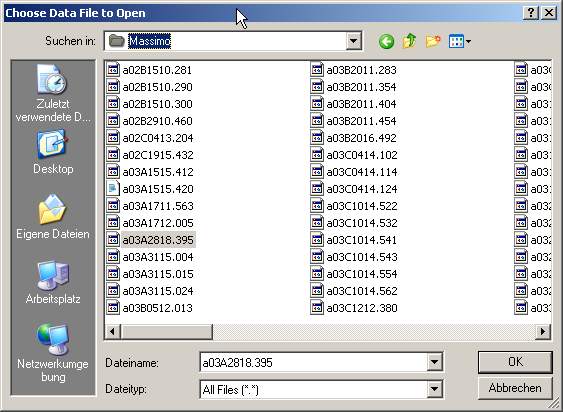The height and width of the screenshot is (412, 563).
Task: Open Eigene Dateien folder shortcut
Action: click(53, 217)
